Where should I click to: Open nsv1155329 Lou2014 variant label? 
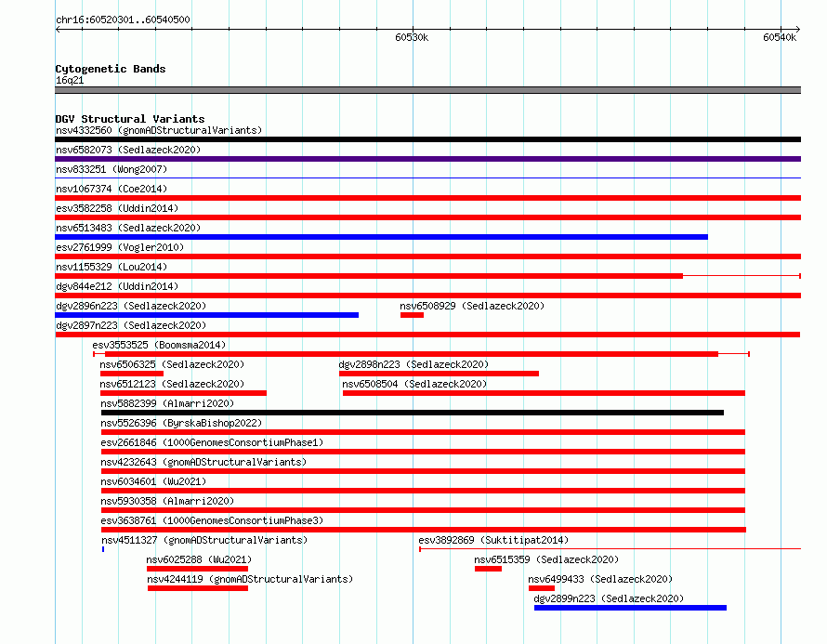pos(112,267)
